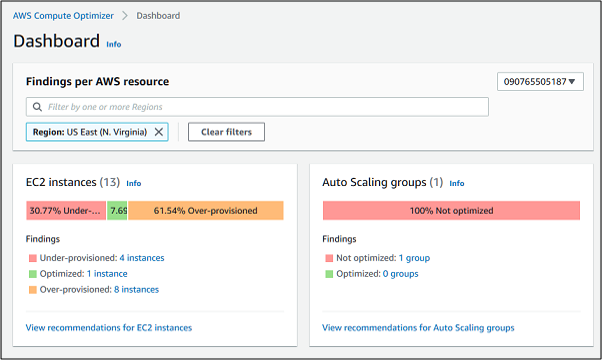Open the 4 instances under-provisioned link
Viewport: 602px width, 360px height.
(142, 258)
